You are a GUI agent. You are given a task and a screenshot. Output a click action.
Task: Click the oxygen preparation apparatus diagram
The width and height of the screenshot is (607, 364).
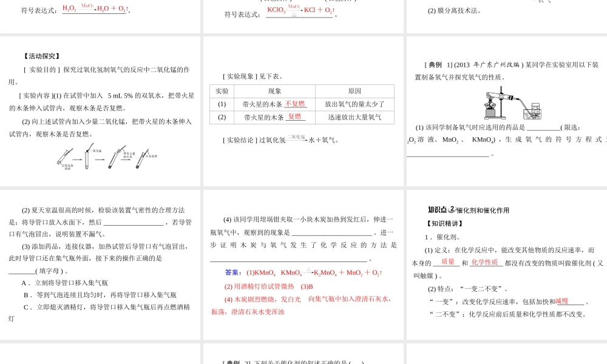(x=512, y=103)
